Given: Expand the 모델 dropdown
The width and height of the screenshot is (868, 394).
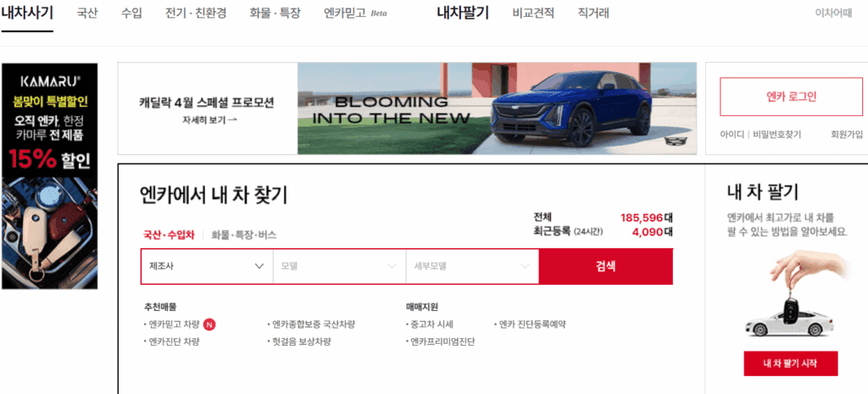Looking at the screenshot, I should pos(339,266).
